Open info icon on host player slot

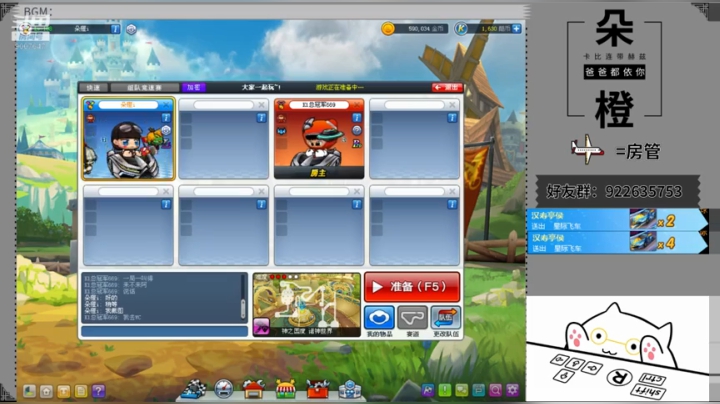[x=357, y=118]
